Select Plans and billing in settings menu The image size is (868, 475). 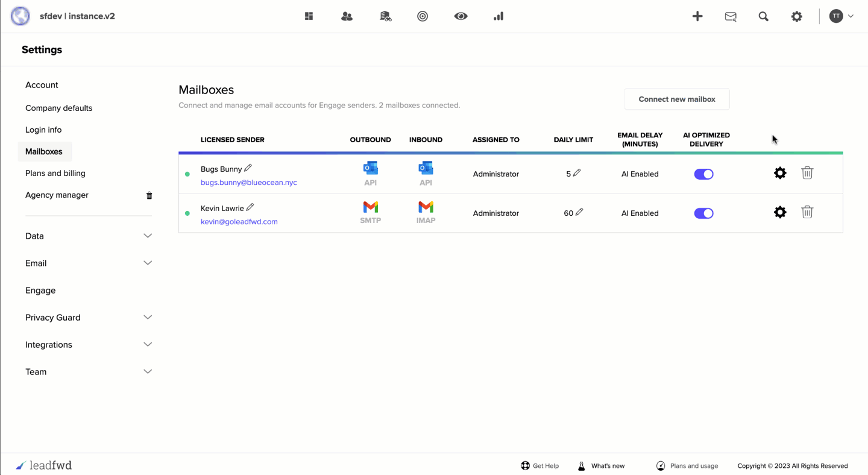[55, 173]
